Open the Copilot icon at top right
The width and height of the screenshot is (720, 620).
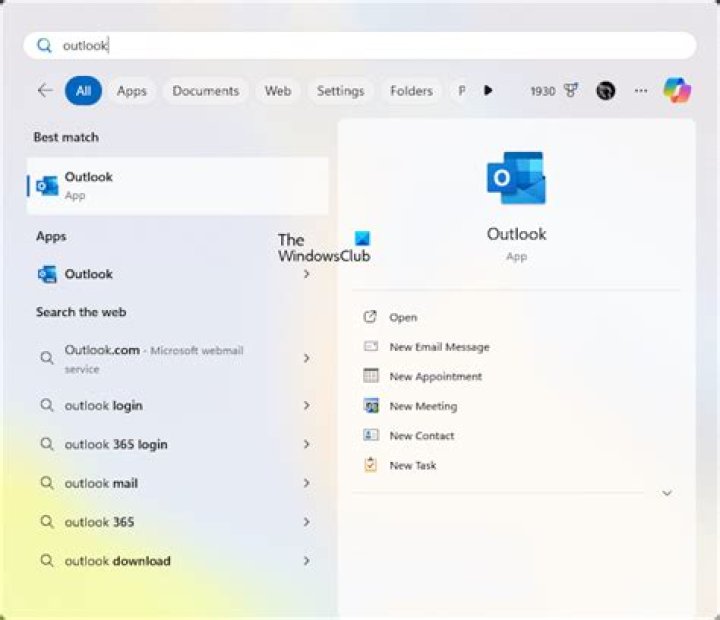click(x=677, y=90)
